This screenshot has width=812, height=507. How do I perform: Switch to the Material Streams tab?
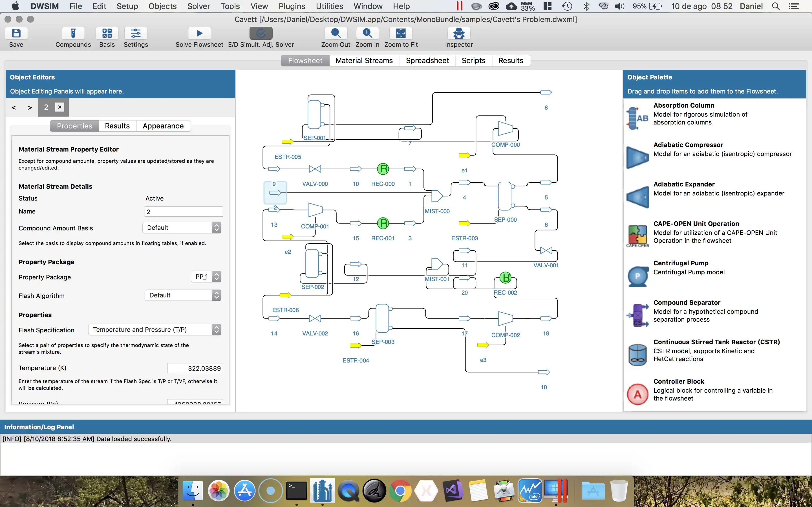364,60
